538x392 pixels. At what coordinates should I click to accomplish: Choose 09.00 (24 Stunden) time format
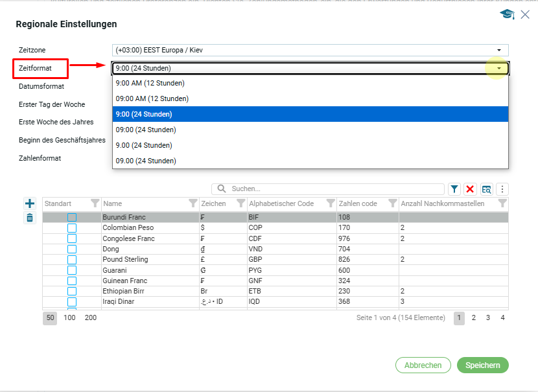click(146, 161)
